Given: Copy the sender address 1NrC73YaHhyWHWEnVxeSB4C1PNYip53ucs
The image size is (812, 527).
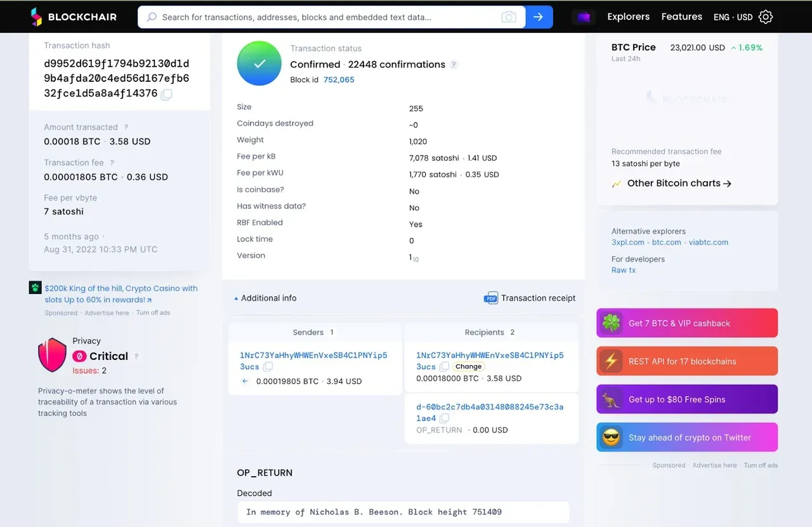Looking at the screenshot, I should (268, 366).
